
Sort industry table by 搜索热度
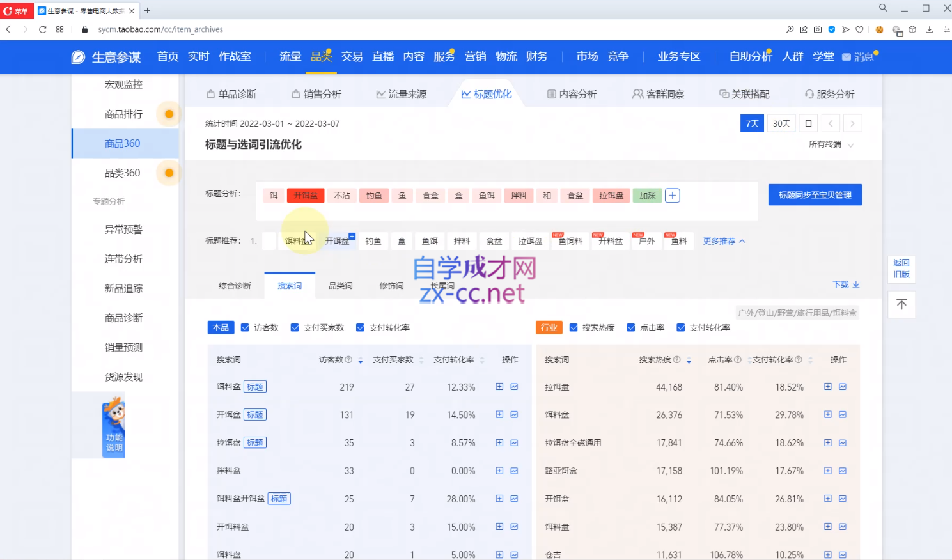689,361
